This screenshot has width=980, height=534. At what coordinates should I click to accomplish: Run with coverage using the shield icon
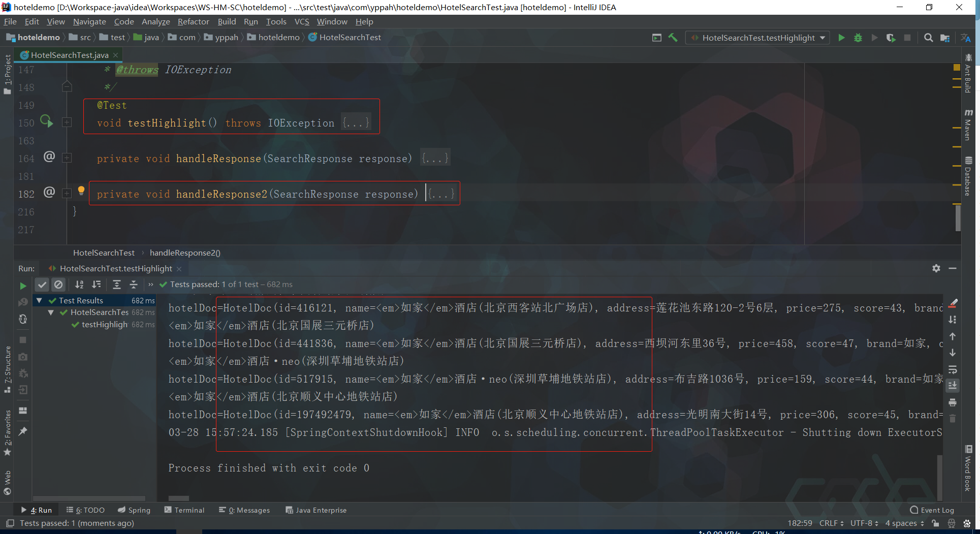[x=891, y=38]
